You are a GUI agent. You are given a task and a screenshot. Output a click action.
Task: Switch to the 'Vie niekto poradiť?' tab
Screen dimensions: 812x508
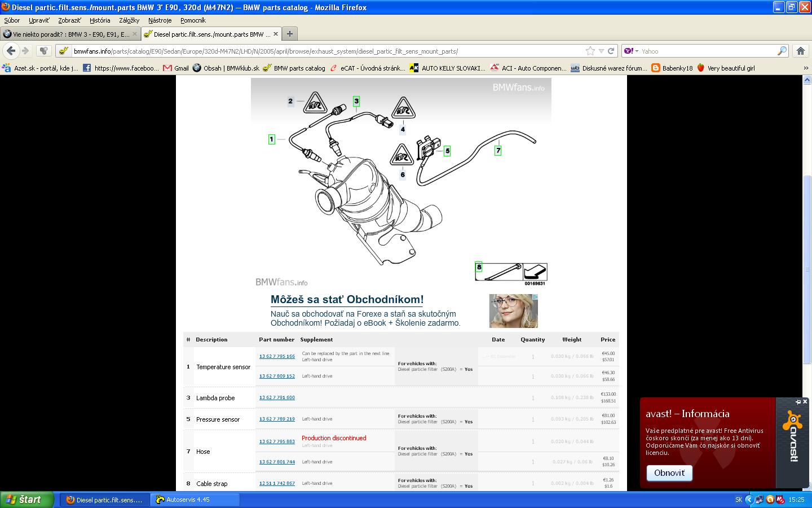(x=68, y=34)
